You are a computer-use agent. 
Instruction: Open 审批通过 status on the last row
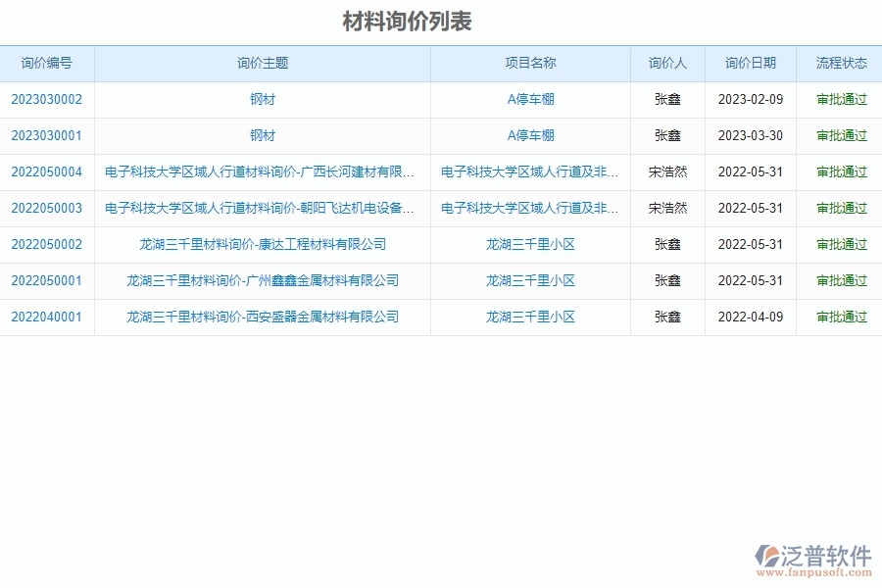pyautogui.click(x=840, y=317)
